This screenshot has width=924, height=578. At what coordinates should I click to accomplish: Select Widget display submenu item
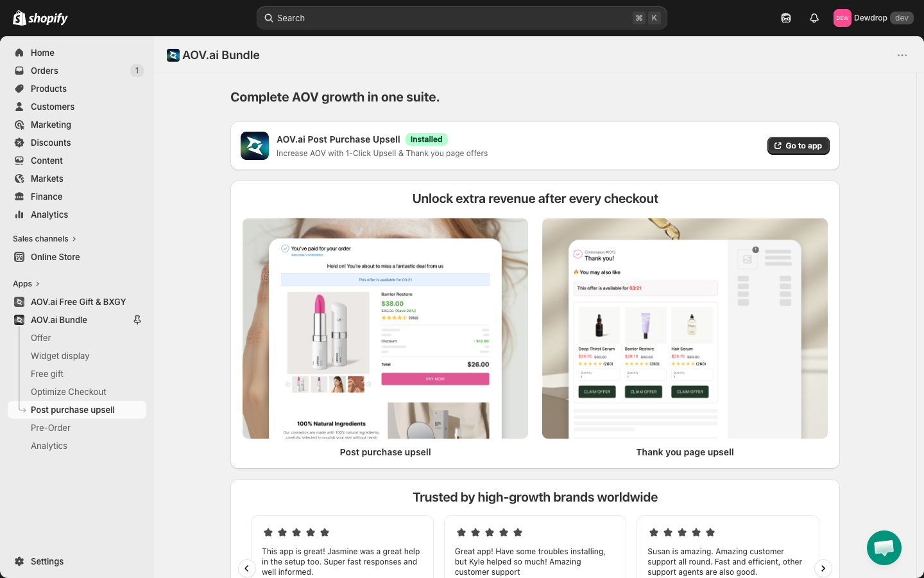point(60,356)
